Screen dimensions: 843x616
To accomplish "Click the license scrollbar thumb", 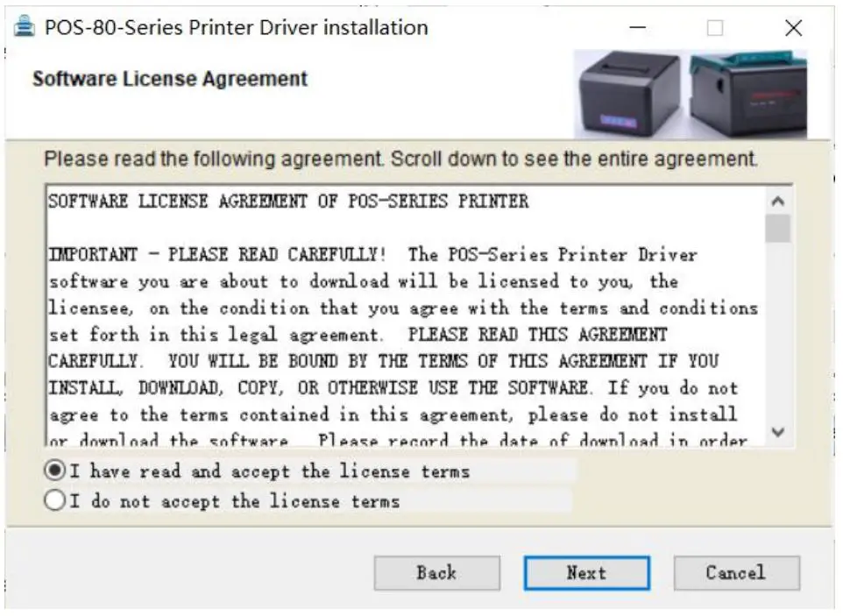I will tap(778, 228).
